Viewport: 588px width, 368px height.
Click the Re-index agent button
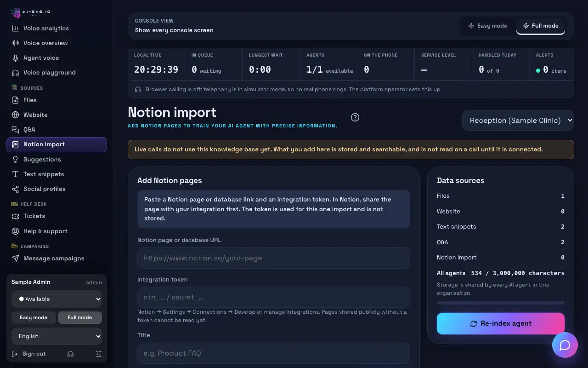tap(501, 323)
